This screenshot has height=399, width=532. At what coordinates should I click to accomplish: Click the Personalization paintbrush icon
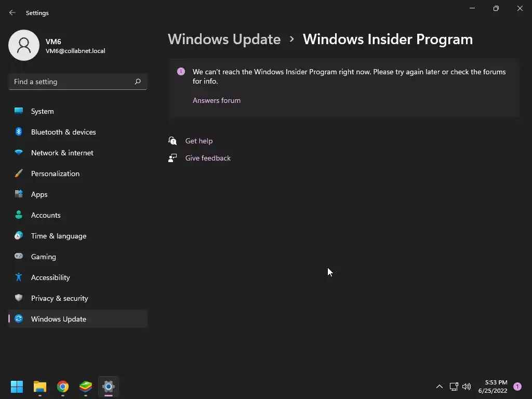coord(19,173)
